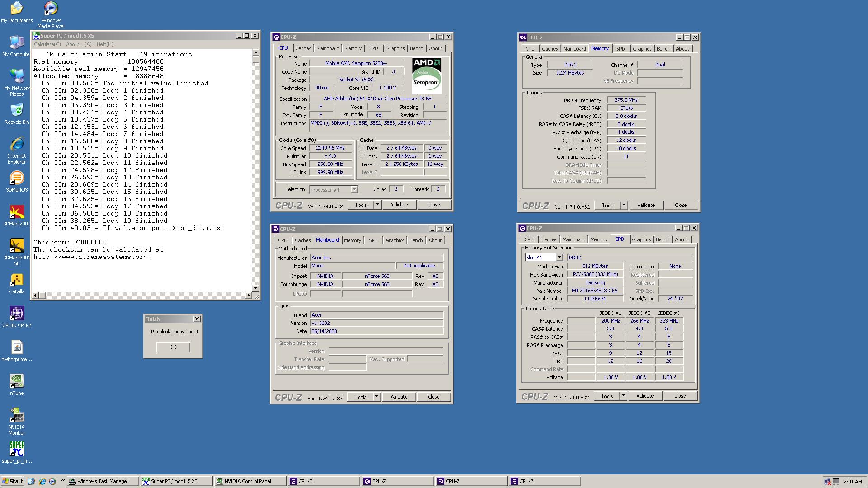Image resolution: width=868 pixels, height=488 pixels.
Task: Select Bench tab in top-left CPU-Z
Action: point(416,48)
